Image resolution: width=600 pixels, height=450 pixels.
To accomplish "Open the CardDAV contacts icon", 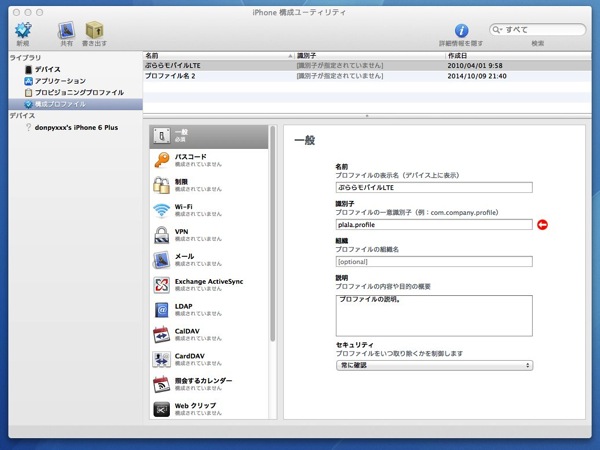I will 162,359.
